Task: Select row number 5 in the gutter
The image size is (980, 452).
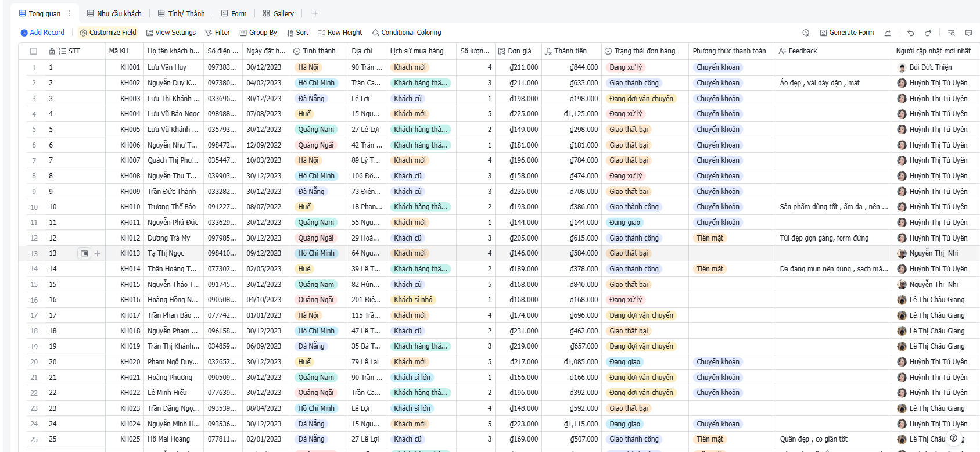Action: (x=34, y=130)
